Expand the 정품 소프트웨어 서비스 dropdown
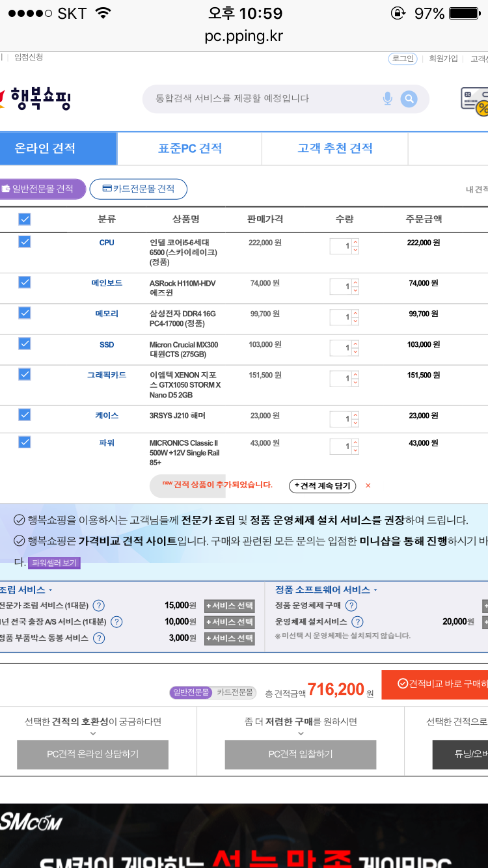Screen dimensions: 488x868 [326, 590]
